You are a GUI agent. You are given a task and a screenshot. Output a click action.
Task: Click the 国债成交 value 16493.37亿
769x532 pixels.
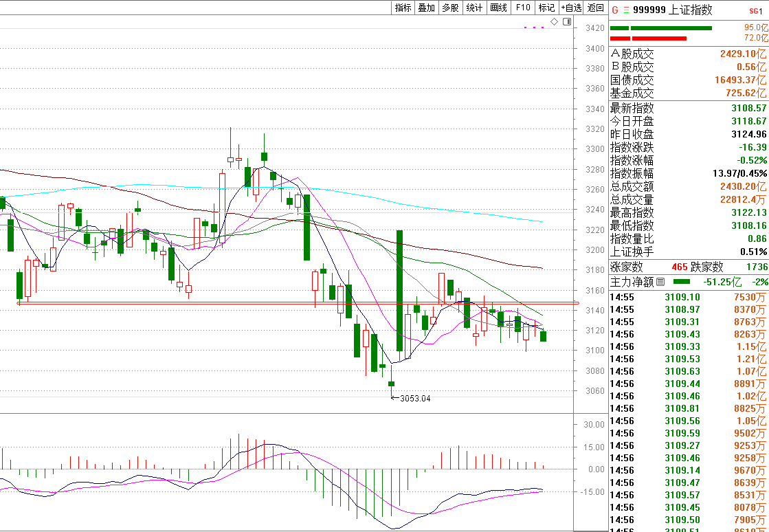[740, 80]
